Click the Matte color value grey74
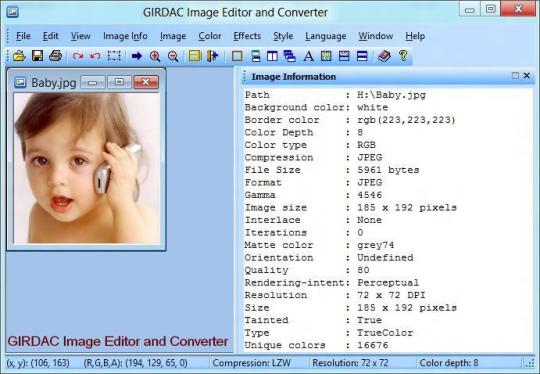Screen dimensions: 540x374 click(375, 245)
